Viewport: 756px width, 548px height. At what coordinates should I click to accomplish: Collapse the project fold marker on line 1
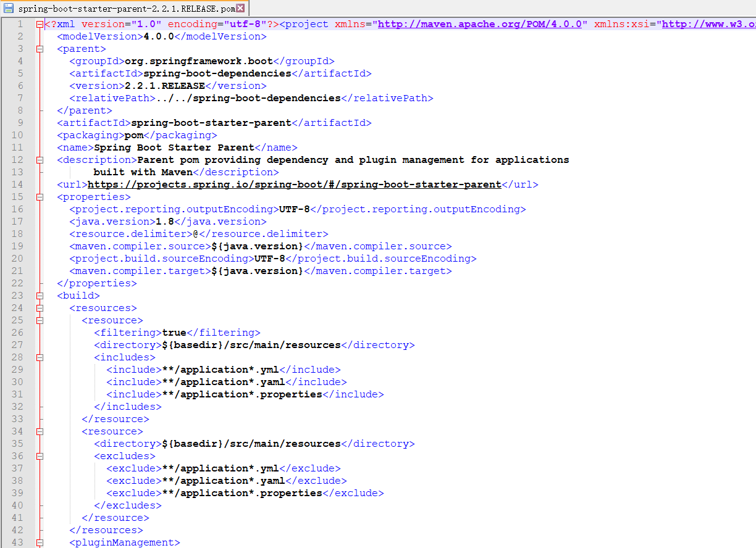40,24
